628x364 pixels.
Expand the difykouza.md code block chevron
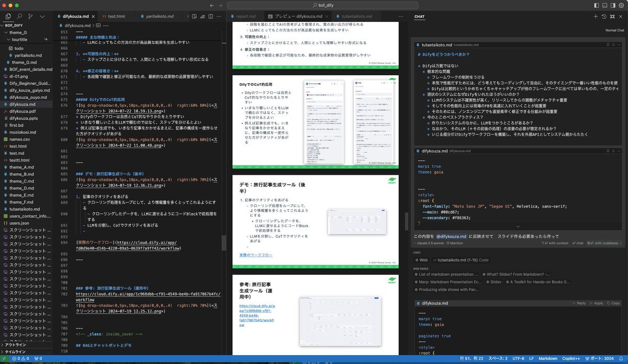point(518,226)
